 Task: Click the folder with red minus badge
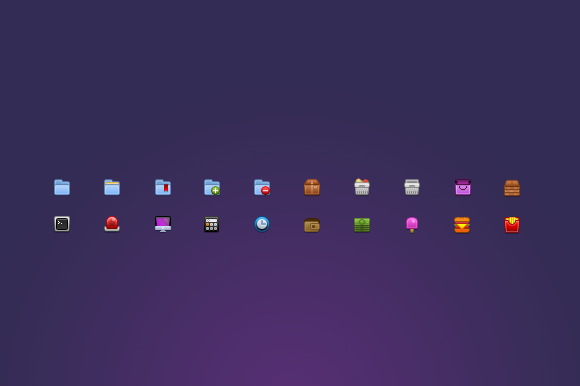pyautogui.click(x=262, y=187)
